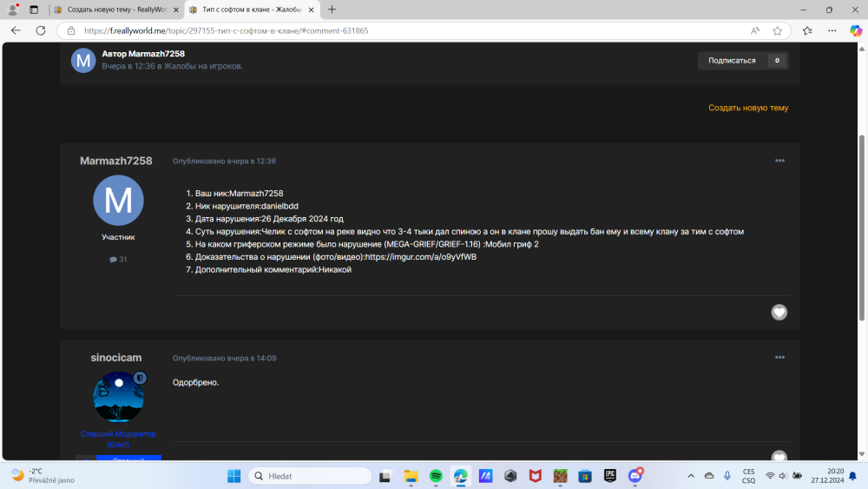The image size is (868, 489).
Task: Open the weather widget showing -2°C
Action: [x=43, y=476]
